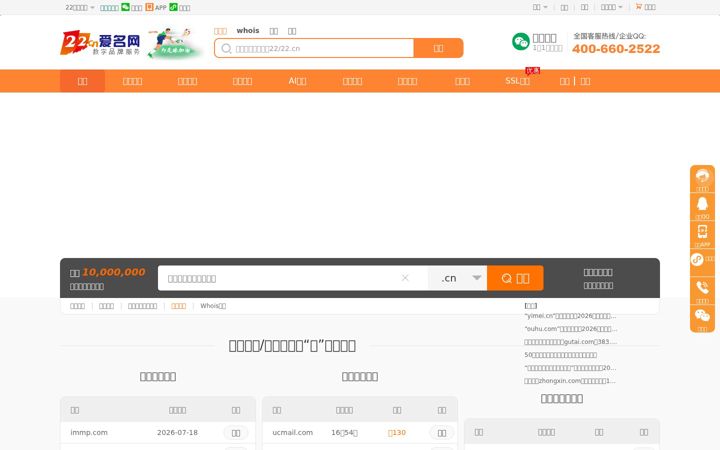Click the 22.cn 爱名网 logo
This screenshot has height=450, width=720.
coord(100,43)
